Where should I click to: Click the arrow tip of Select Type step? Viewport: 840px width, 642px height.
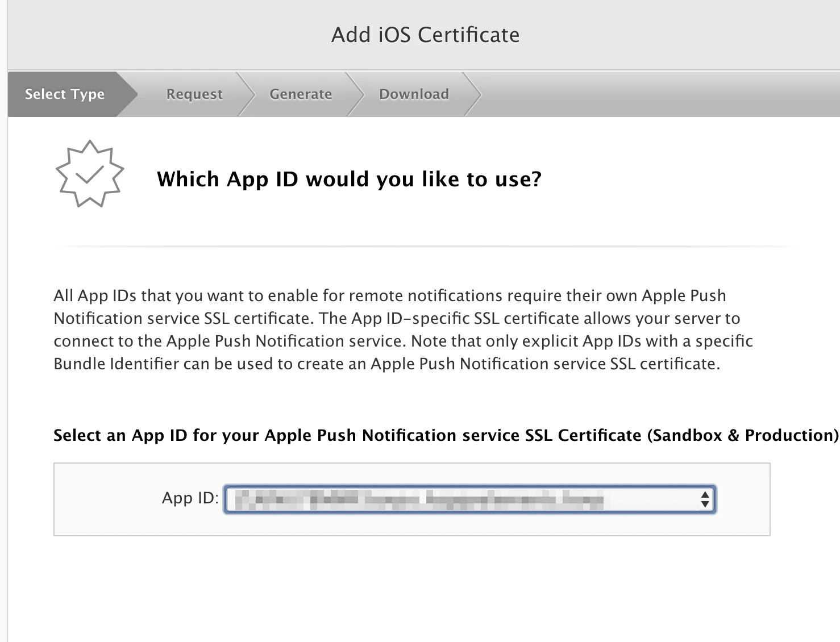click(x=127, y=94)
